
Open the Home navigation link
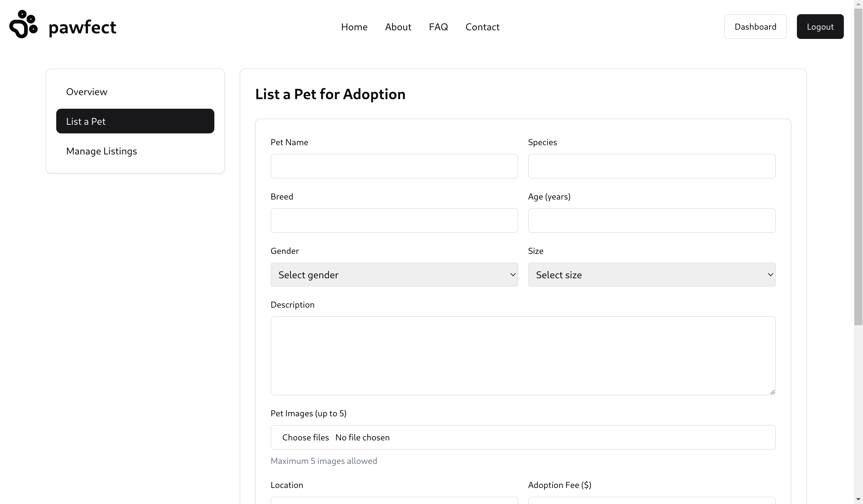(x=354, y=27)
